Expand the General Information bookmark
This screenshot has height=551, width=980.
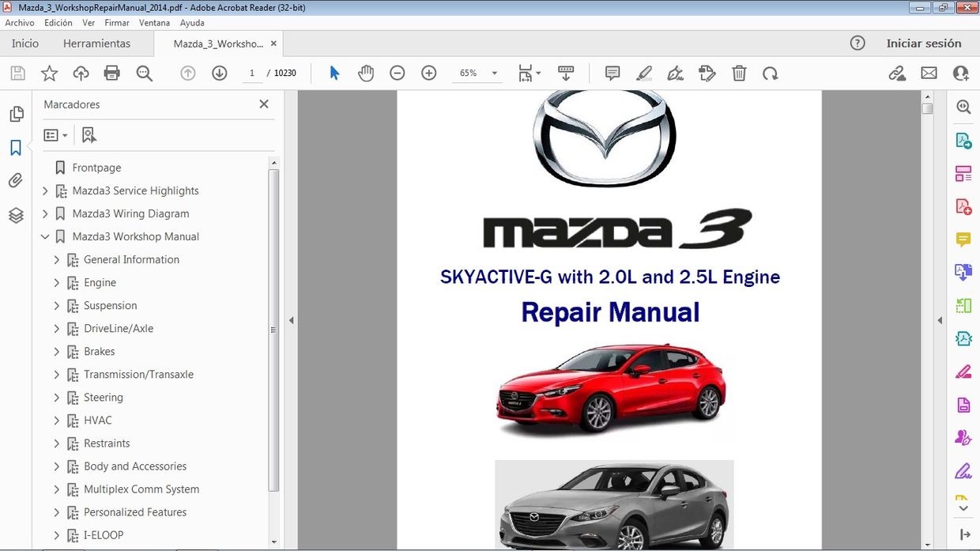point(57,259)
